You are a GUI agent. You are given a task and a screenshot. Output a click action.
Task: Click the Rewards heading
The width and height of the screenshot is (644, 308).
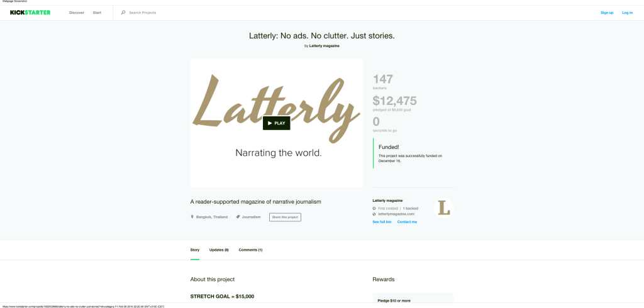(384, 279)
